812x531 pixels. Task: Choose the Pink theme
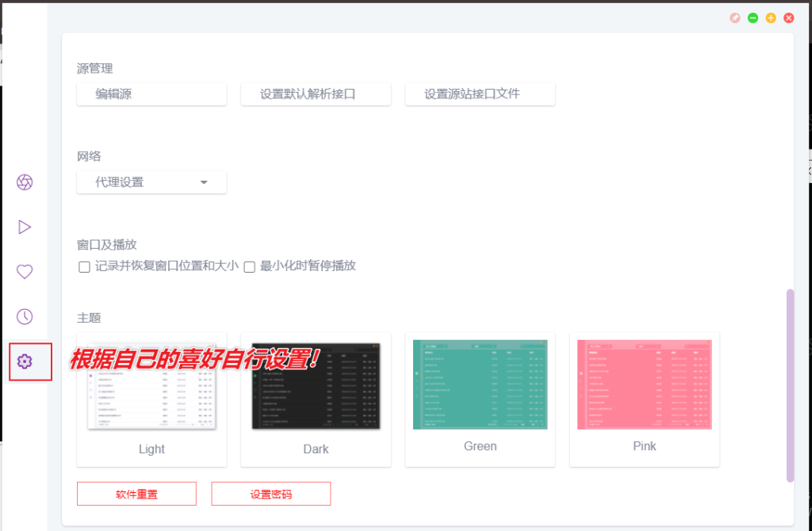coord(644,400)
